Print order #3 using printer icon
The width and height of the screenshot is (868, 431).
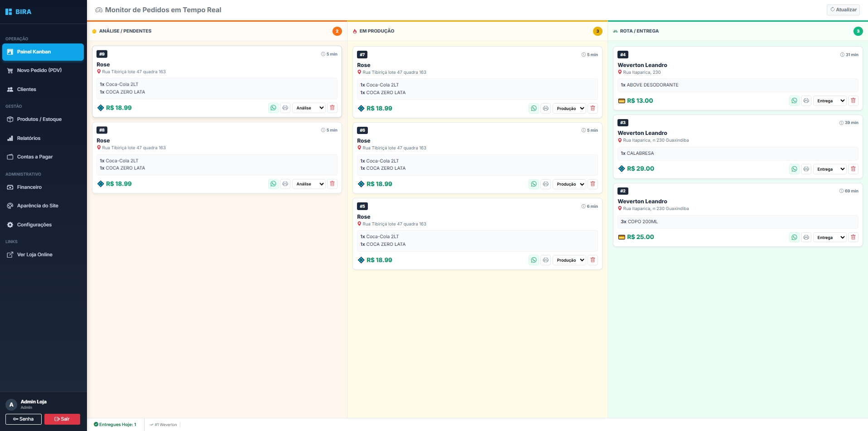point(806,169)
